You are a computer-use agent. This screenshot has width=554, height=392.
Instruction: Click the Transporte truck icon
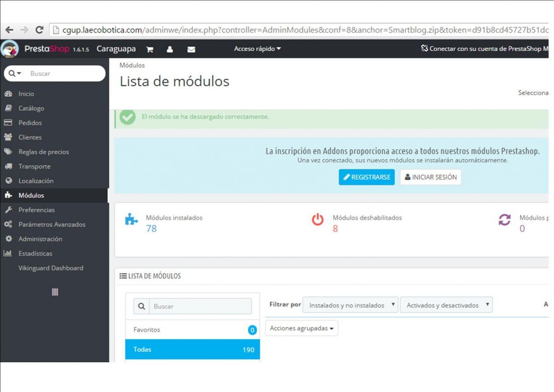(9, 166)
